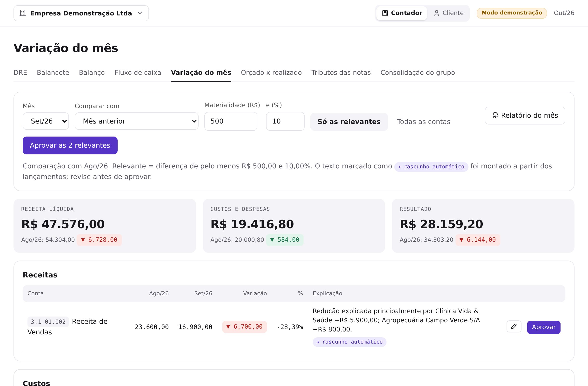This screenshot has width=588, height=386.
Task: Switch to Contador view
Action: pyautogui.click(x=402, y=13)
